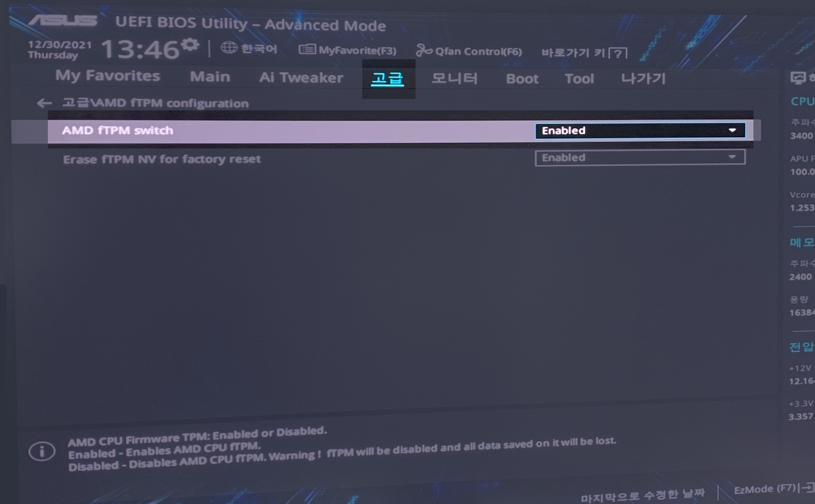The width and height of the screenshot is (815, 504).
Task: Open the AMD fTPM switch dropdown
Action: (640, 130)
